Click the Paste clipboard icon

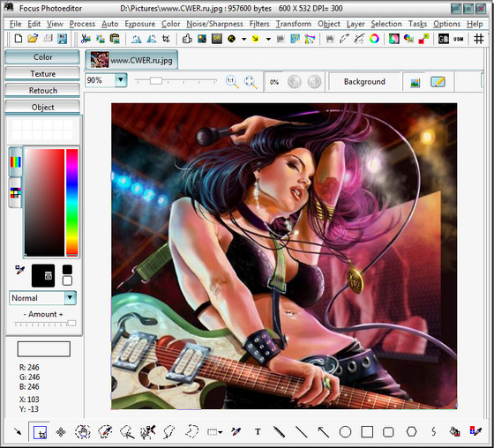[x=115, y=39]
